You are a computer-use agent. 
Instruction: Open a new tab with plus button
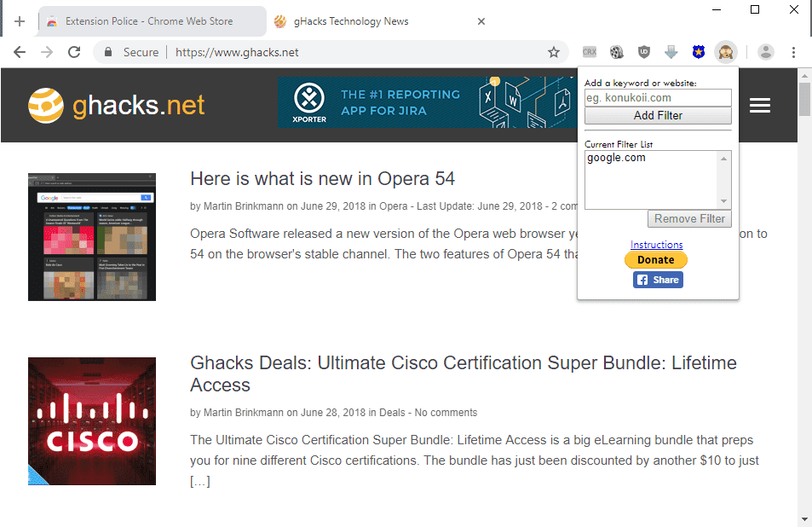click(x=19, y=21)
